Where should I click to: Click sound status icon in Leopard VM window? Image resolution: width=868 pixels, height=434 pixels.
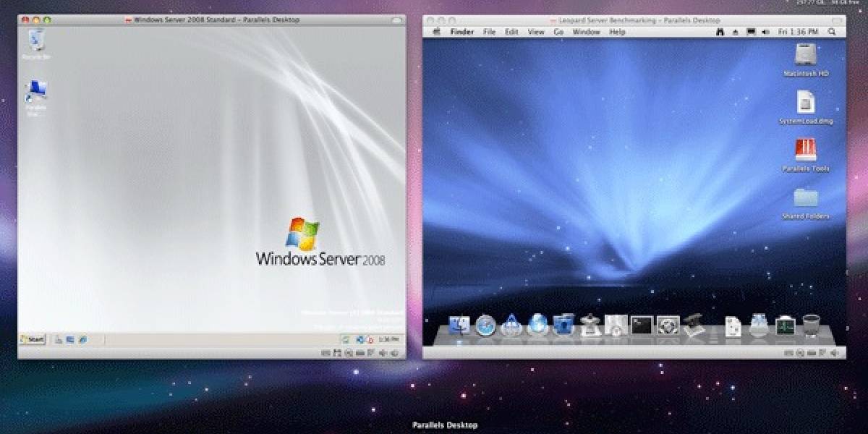(836, 353)
